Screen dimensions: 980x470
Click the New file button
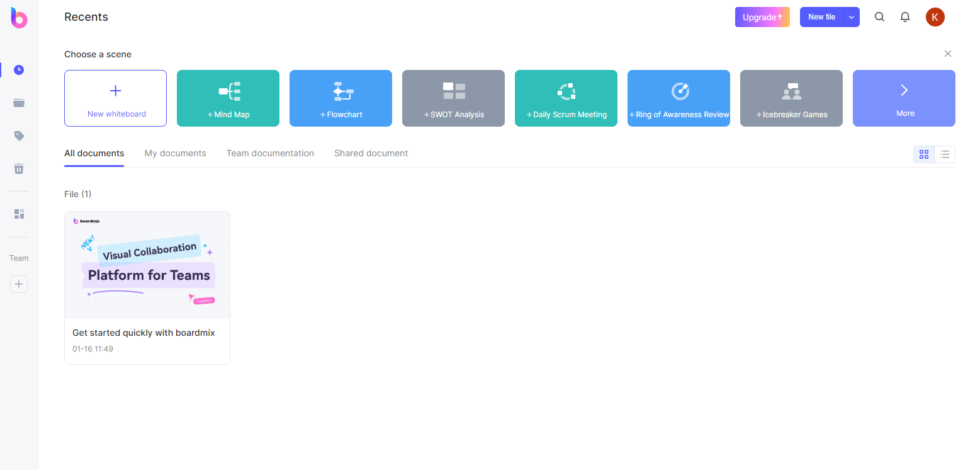pos(821,17)
